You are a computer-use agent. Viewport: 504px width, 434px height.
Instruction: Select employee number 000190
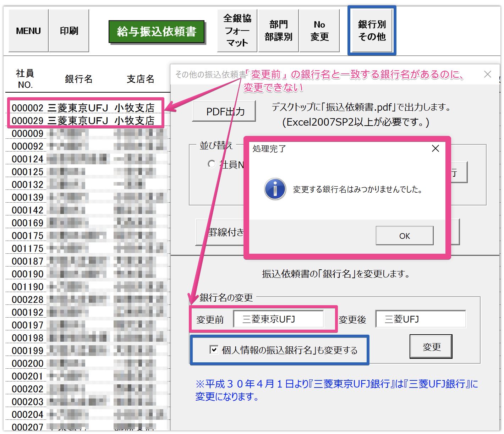click(x=28, y=274)
